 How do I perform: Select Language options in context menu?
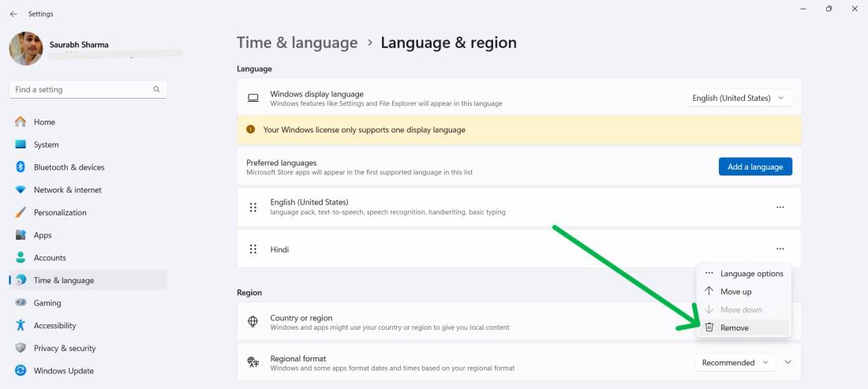click(x=743, y=273)
